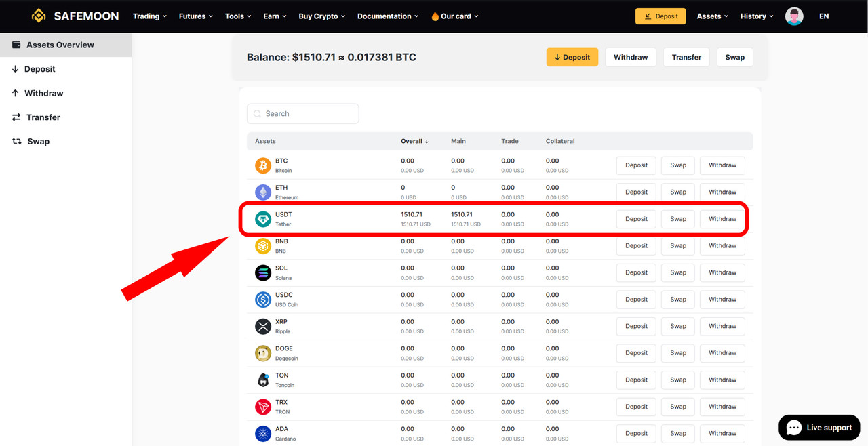This screenshot has width=868, height=446.
Task: Click the Dogecoin icon
Action: [x=263, y=353]
